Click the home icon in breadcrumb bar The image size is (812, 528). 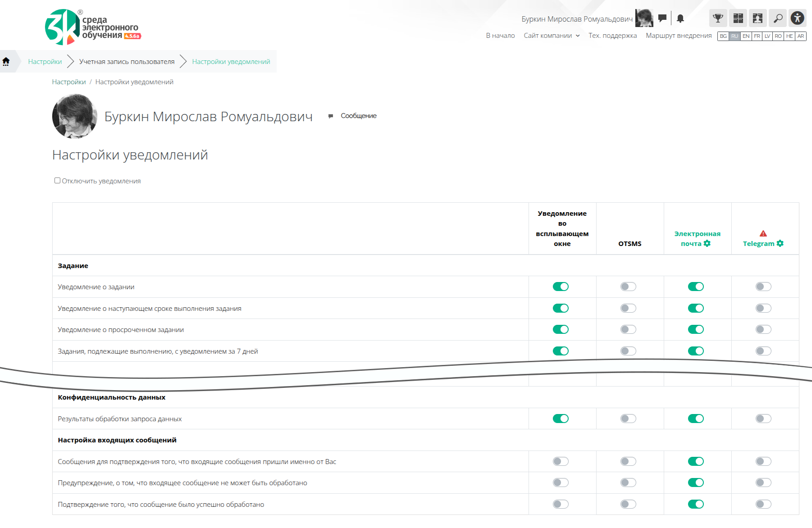click(x=6, y=61)
